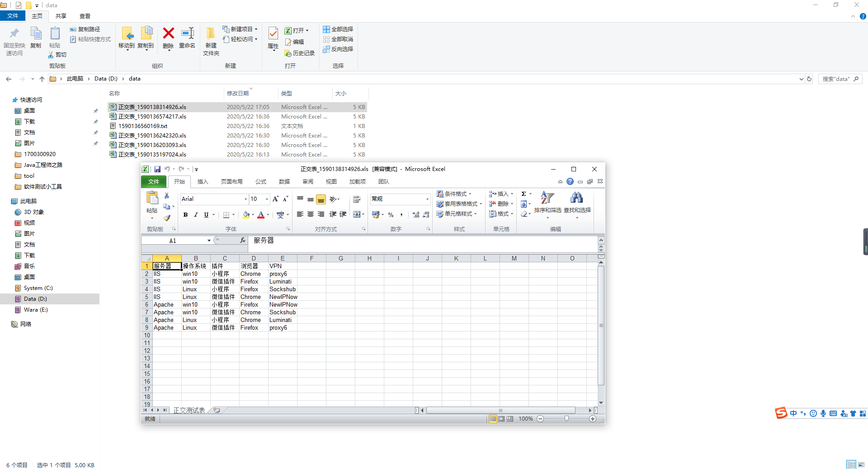Viewport: 868px width, 469px height.
Task: Open the font size 10 dropdown
Action: pos(267,199)
